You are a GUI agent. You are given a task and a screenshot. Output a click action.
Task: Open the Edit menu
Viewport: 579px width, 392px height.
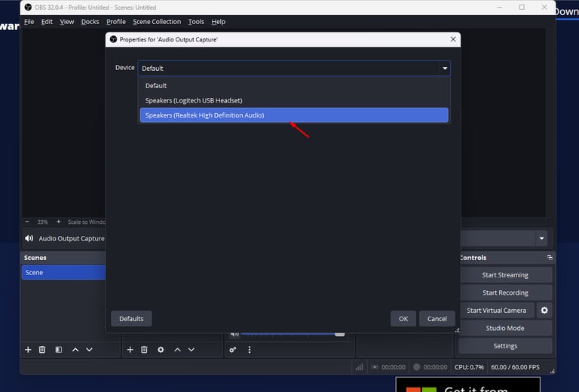point(47,22)
